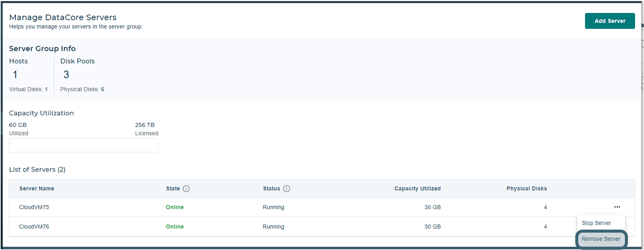Click the State column header
644x250 pixels.
(x=173, y=189)
